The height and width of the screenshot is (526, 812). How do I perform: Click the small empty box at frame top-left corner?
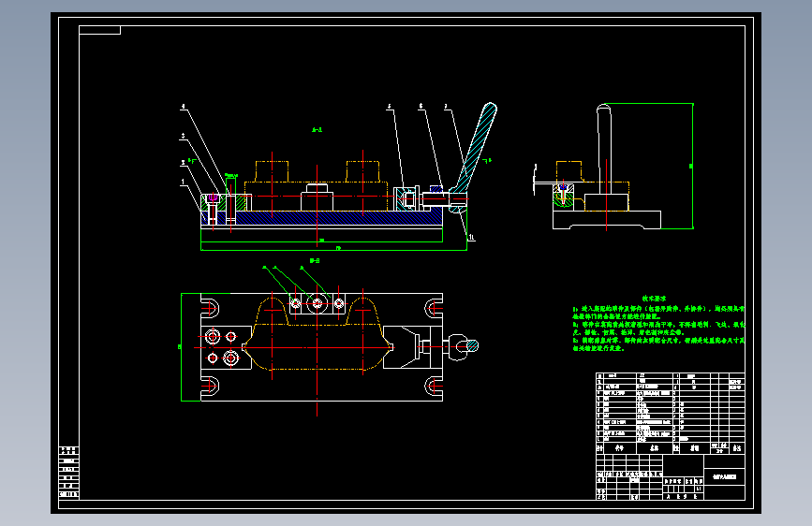[x=99, y=30]
